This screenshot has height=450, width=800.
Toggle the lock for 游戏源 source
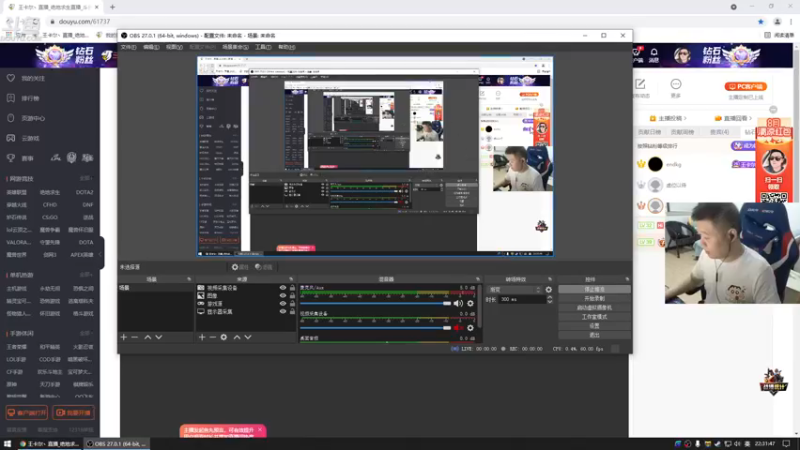point(292,304)
